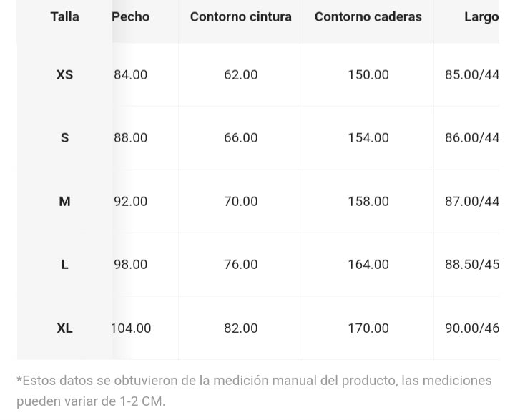The width and height of the screenshot is (515, 420).
Task: Click the 84.00 chest value
Action: click(x=131, y=74)
